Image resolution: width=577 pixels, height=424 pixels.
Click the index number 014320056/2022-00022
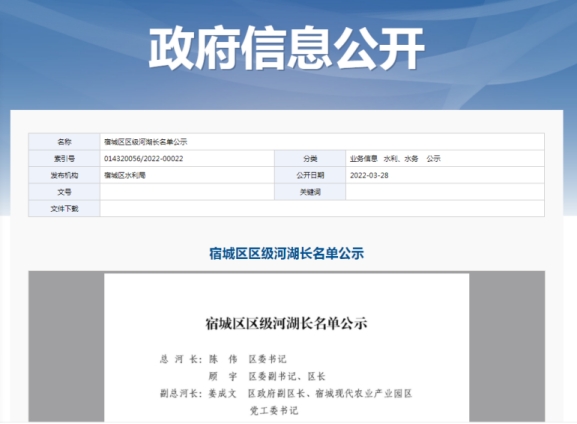coord(144,159)
